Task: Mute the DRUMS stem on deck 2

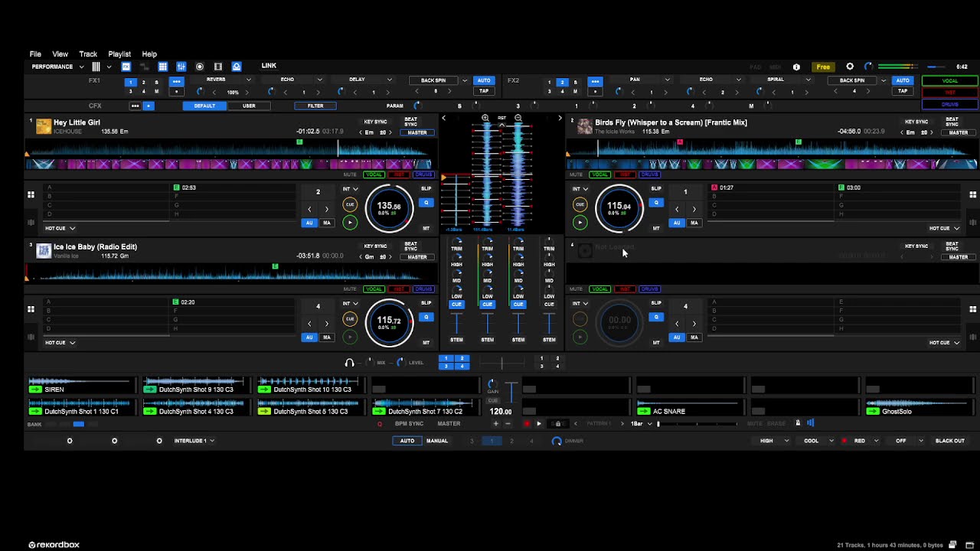Action: 649,174
